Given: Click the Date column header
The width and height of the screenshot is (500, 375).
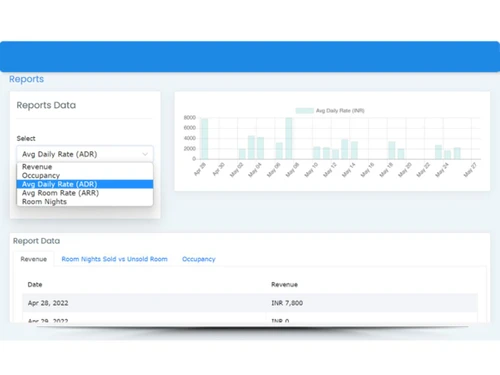Looking at the screenshot, I should (35, 284).
